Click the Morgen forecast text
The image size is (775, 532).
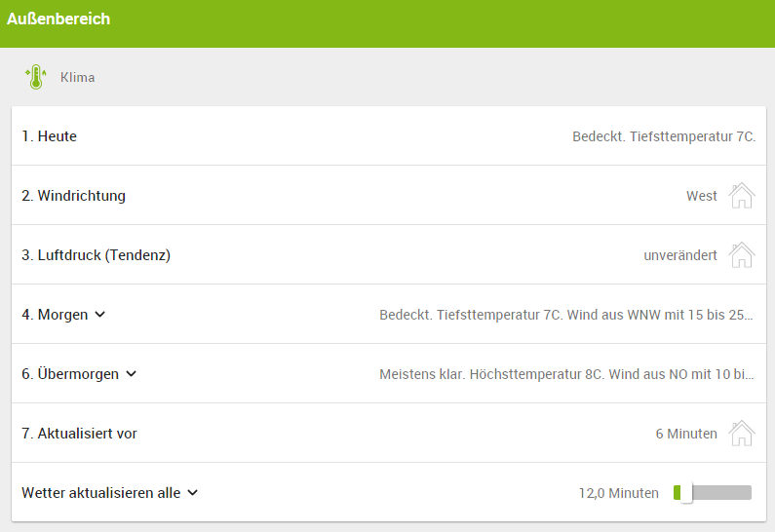[x=566, y=315]
